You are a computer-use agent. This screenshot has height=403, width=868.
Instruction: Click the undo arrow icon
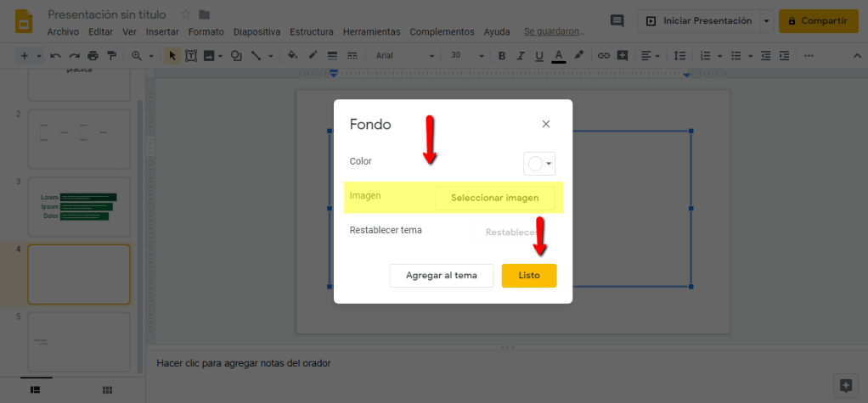[55, 56]
